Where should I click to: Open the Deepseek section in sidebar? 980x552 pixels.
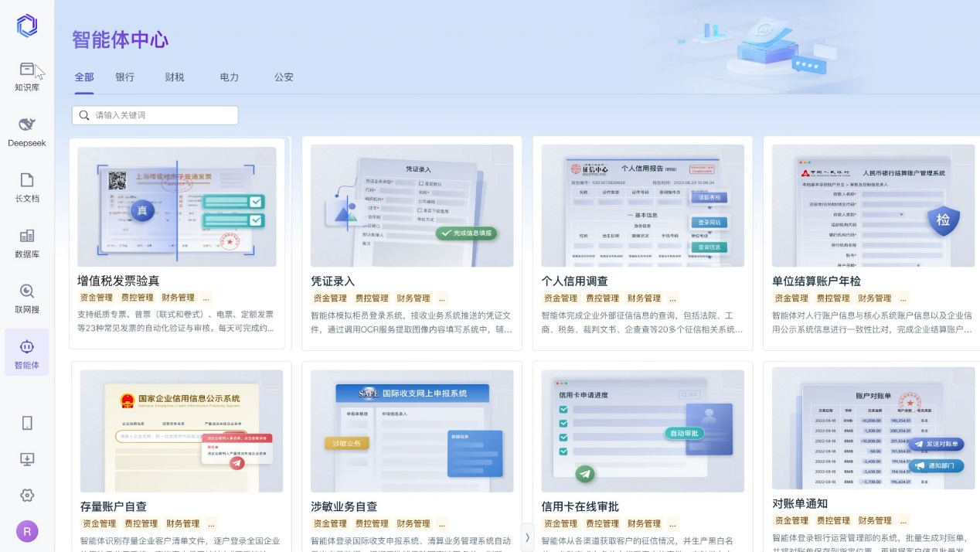point(26,130)
